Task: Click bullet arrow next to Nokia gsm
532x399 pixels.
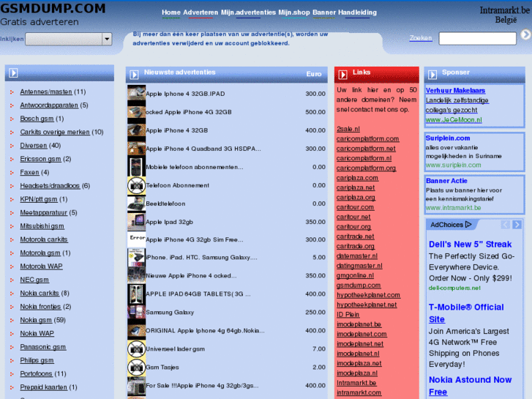Action: click(12, 320)
